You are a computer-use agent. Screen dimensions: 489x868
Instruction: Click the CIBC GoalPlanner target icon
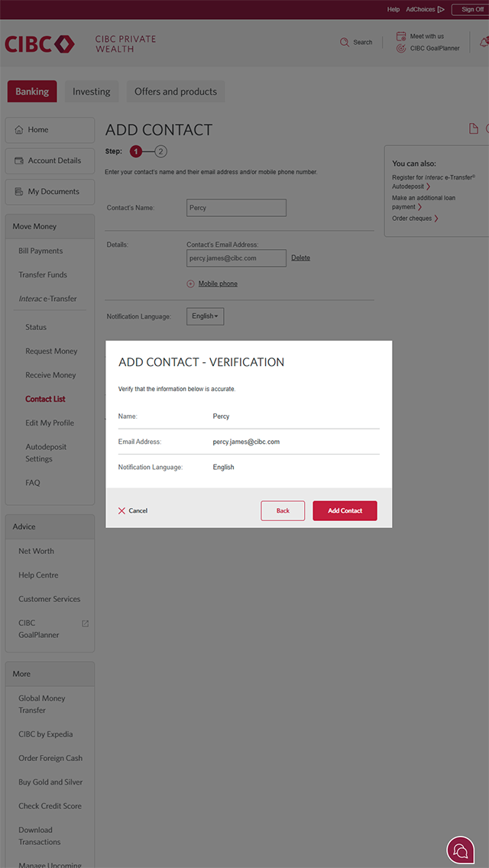[x=401, y=48]
